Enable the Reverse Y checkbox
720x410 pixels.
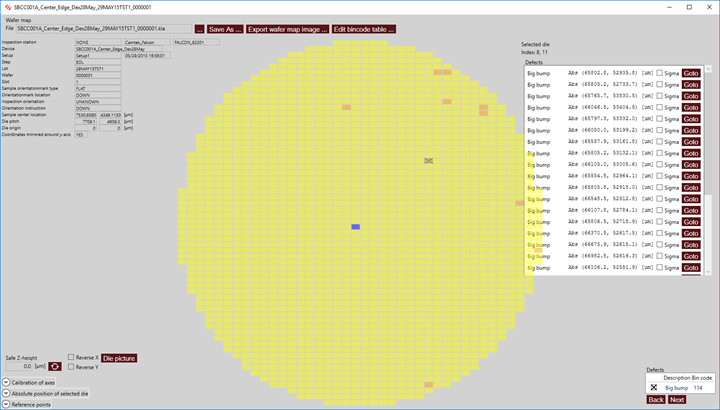(x=71, y=367)
